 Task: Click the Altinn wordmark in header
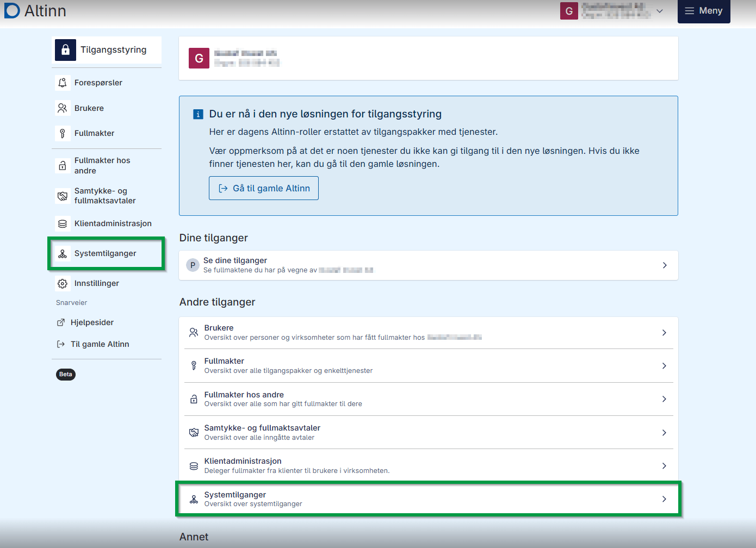pyautogui.click(x=45, y=11)
